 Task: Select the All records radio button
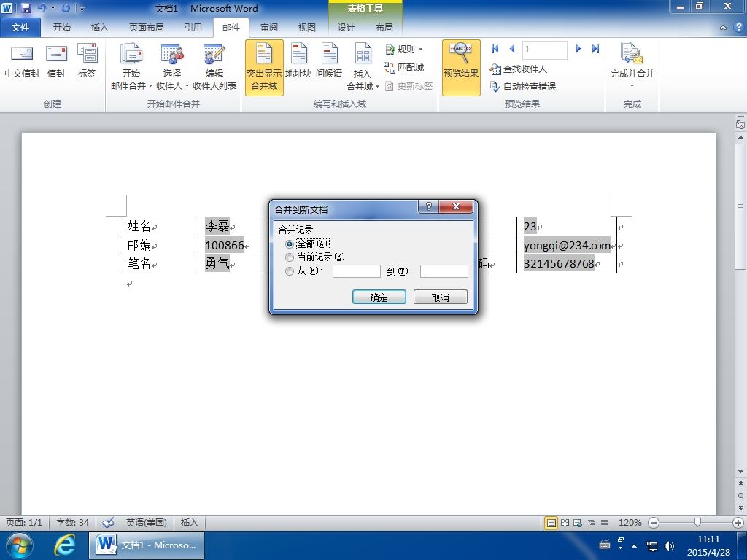coord(289,244)
